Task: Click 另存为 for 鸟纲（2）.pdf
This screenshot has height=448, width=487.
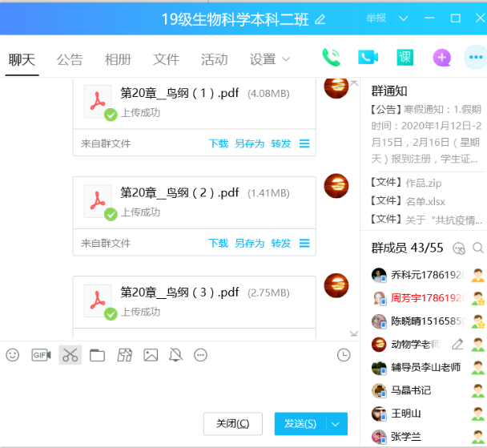Action: tap(249, 243)
